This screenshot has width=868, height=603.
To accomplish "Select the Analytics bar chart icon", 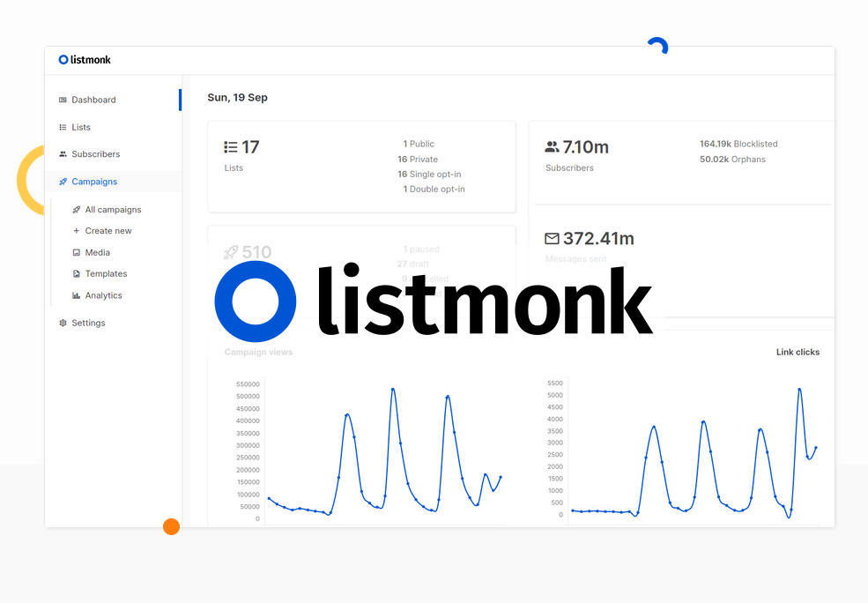I will point(77,295).
